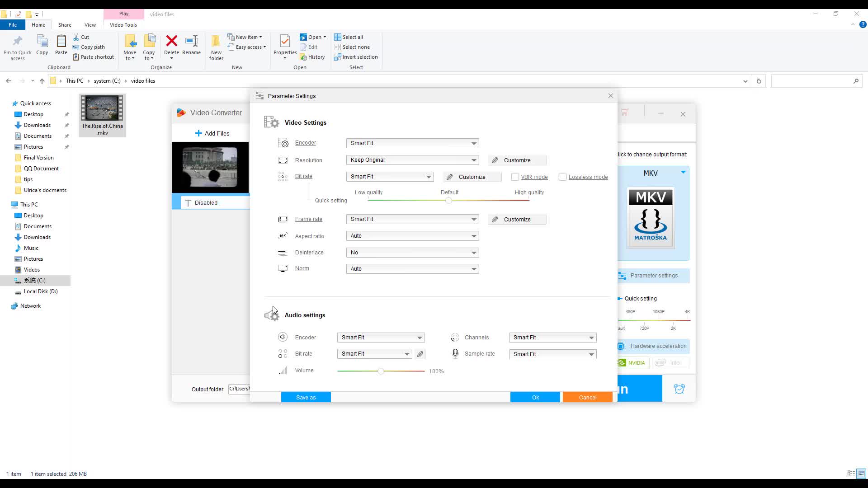Click the alarm/timer icon at bottom right
The height and width of the screenshot is (488, 868).
(x=679, y=388)
